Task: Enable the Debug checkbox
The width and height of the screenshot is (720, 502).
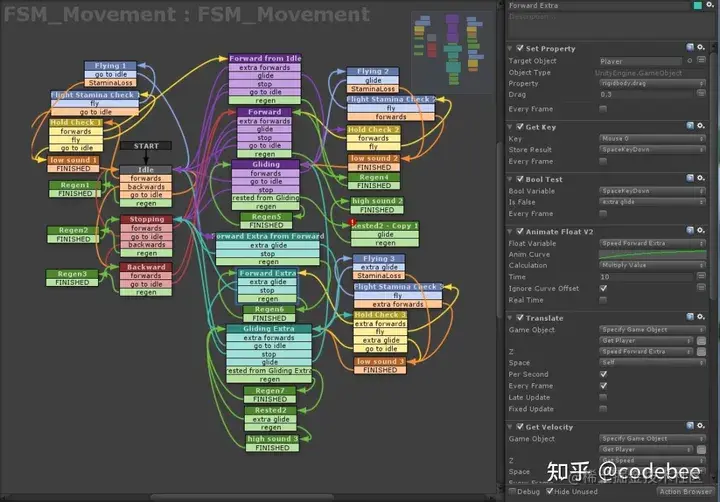Action: [512, 491]
